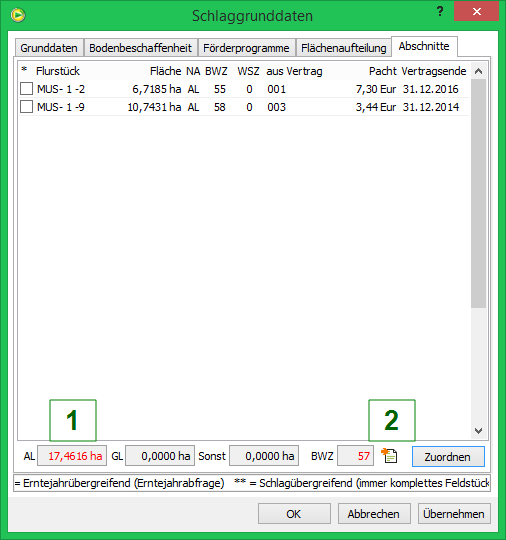Click the AL field showing 17,4616 ha
Screen dimensions: 506x540
coord(72,456)
